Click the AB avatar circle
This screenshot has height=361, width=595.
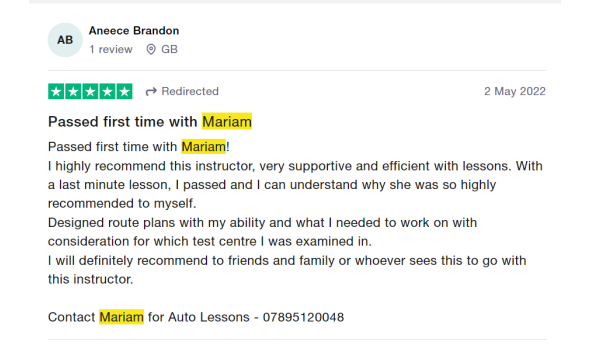[x=65, y=40]
